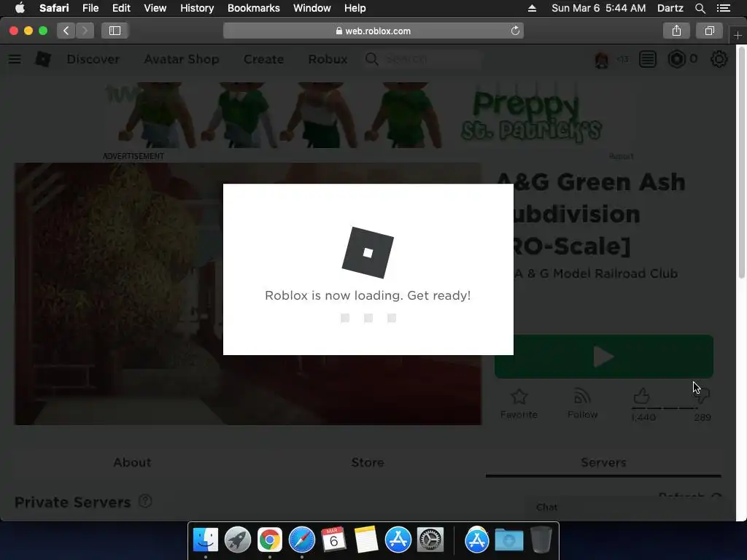Open Calendar from the Dock
The image size is (747, 560).
pos(333,540)
